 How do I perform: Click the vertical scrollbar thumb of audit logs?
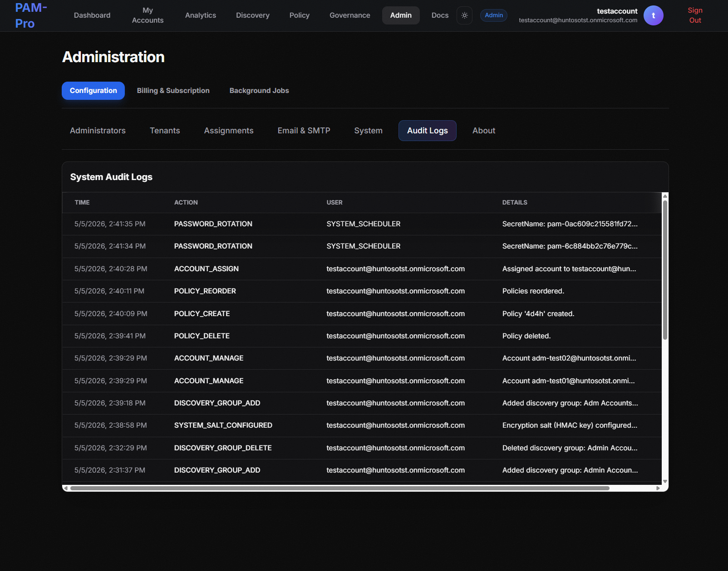(x=665, y=270)
